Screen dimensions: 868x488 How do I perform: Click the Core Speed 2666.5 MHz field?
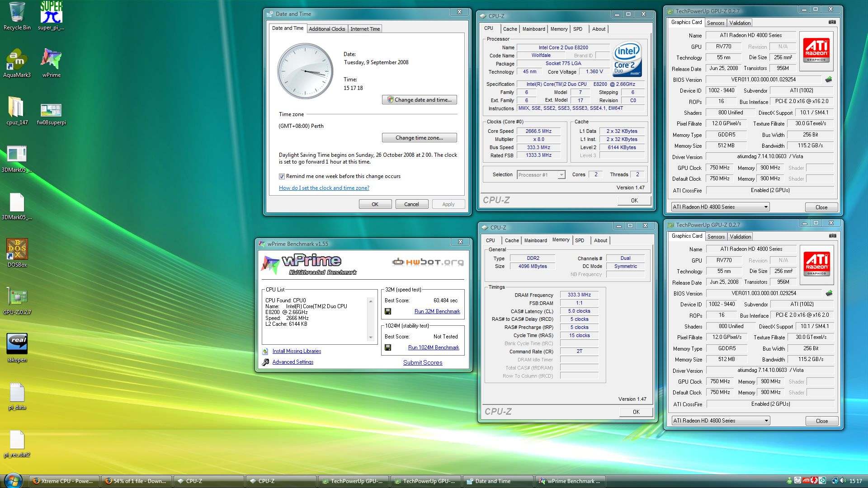tap(538, 131)
